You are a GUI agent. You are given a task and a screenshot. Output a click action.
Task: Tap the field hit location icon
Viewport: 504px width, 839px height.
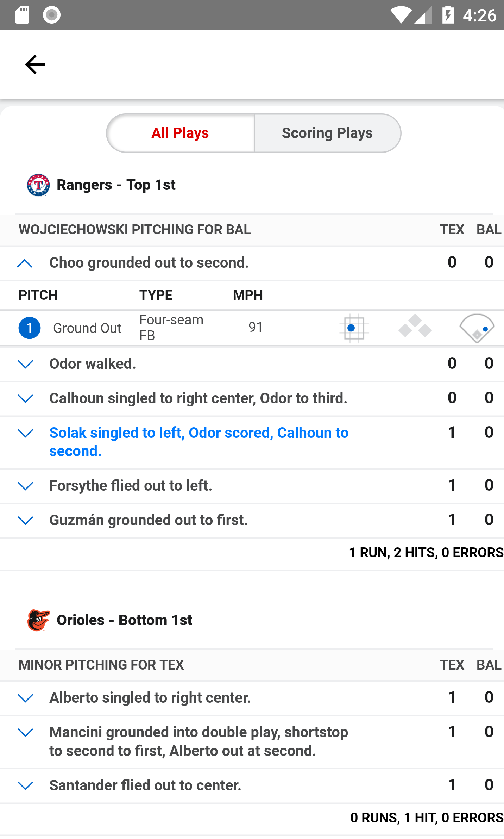[477, 328]
